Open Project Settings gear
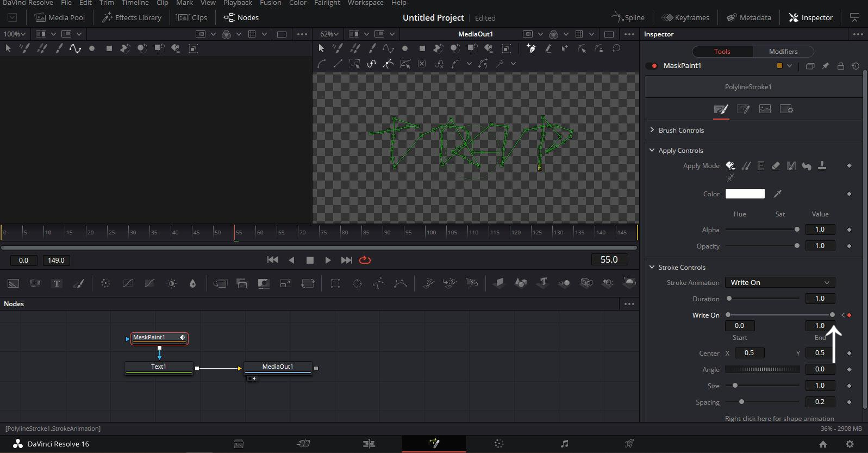Viewport: 868px width, 453px height. click(850, 444)
